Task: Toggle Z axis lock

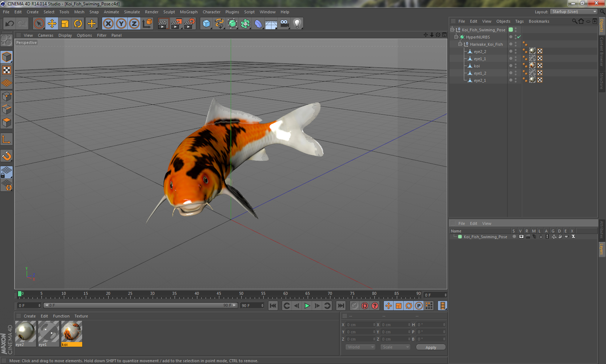Action: (134, 24)
